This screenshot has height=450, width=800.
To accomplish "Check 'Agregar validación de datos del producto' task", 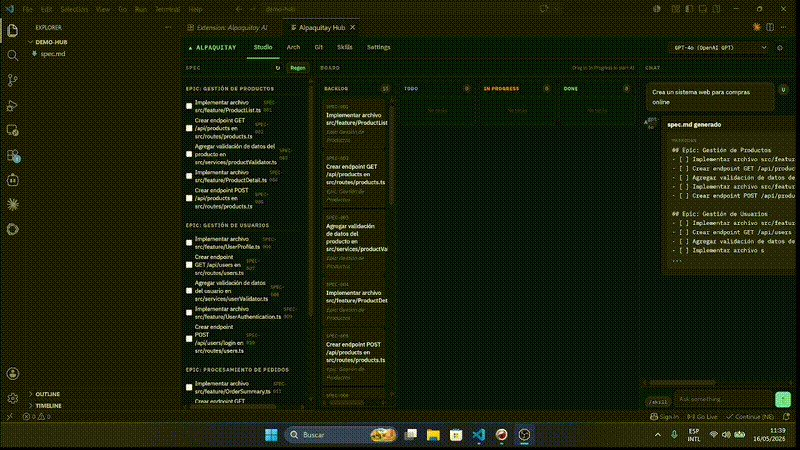I will [189, 154].
